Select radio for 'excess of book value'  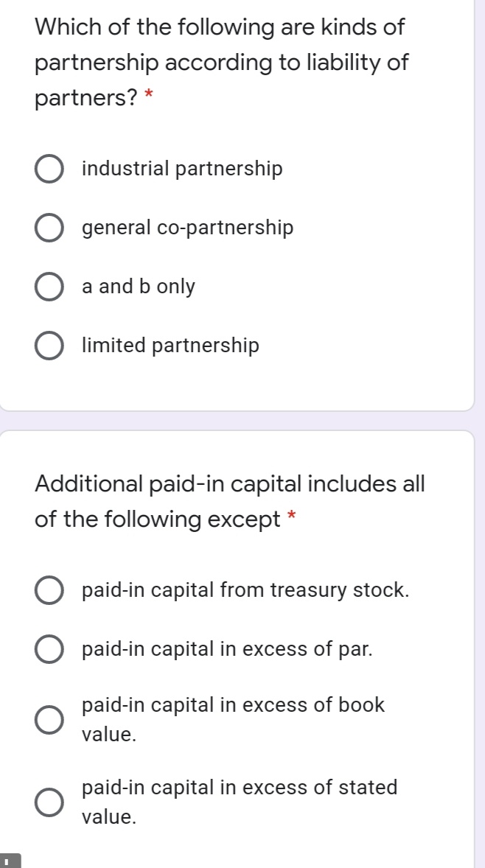49,720
